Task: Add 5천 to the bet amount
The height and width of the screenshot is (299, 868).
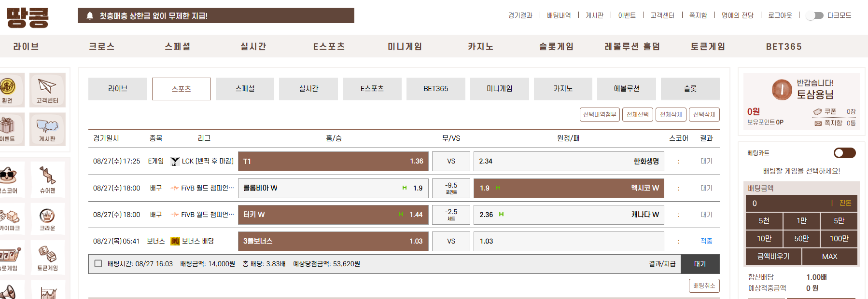Action: [764, 221]
